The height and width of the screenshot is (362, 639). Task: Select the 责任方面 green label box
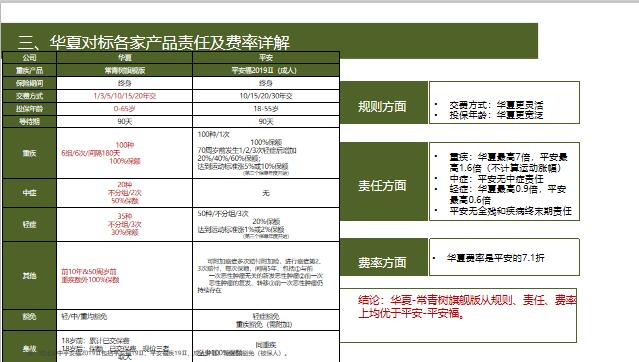coord(383,181)
